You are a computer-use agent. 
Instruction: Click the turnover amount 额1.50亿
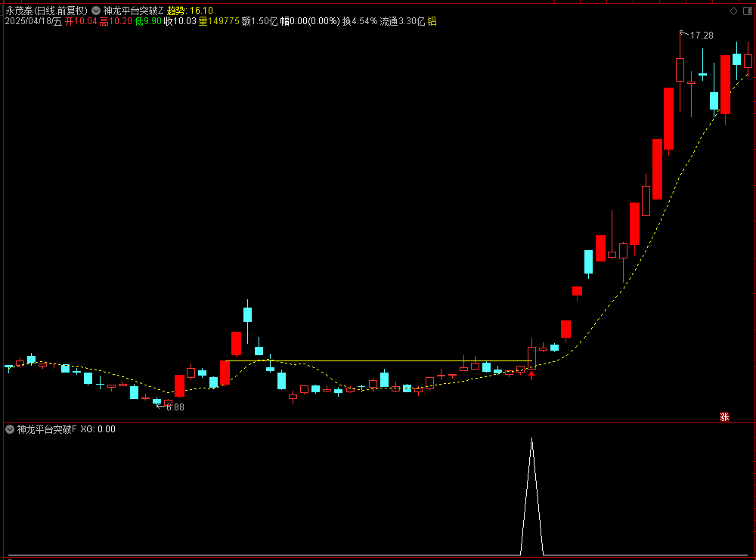[259, 21]
